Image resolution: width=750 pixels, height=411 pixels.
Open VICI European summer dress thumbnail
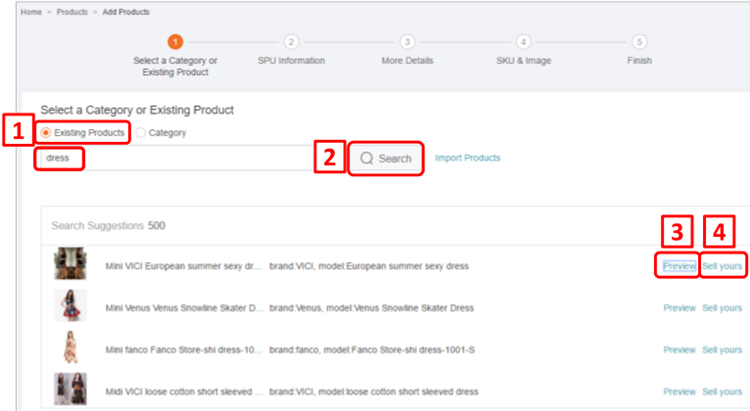click(x=70, y=265)
